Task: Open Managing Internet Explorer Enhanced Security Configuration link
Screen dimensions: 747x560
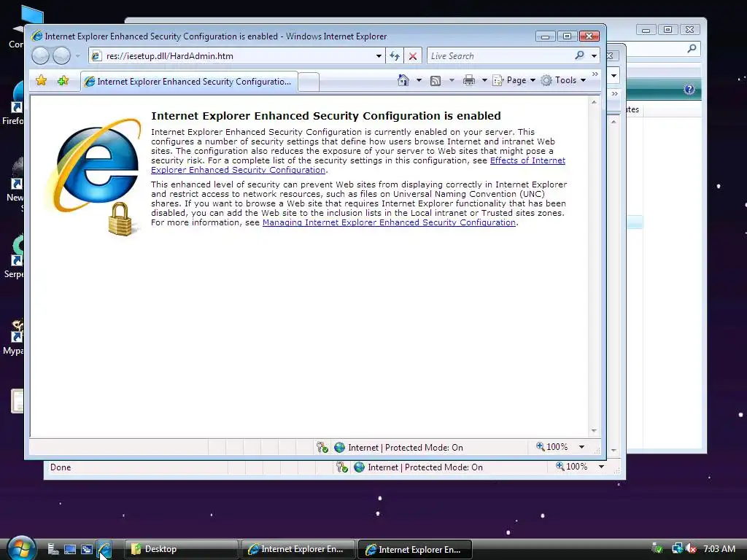Action: click(x=389, y=222)
